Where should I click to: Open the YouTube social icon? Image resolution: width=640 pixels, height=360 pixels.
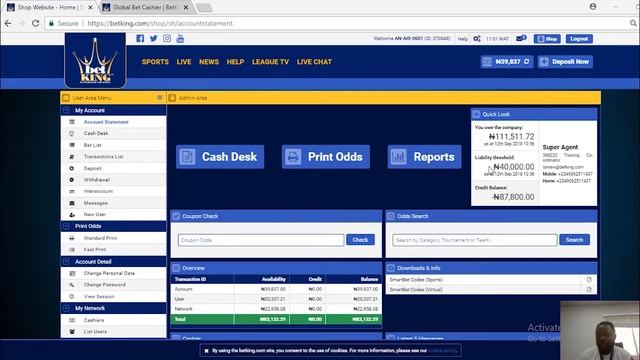[180, 38]
